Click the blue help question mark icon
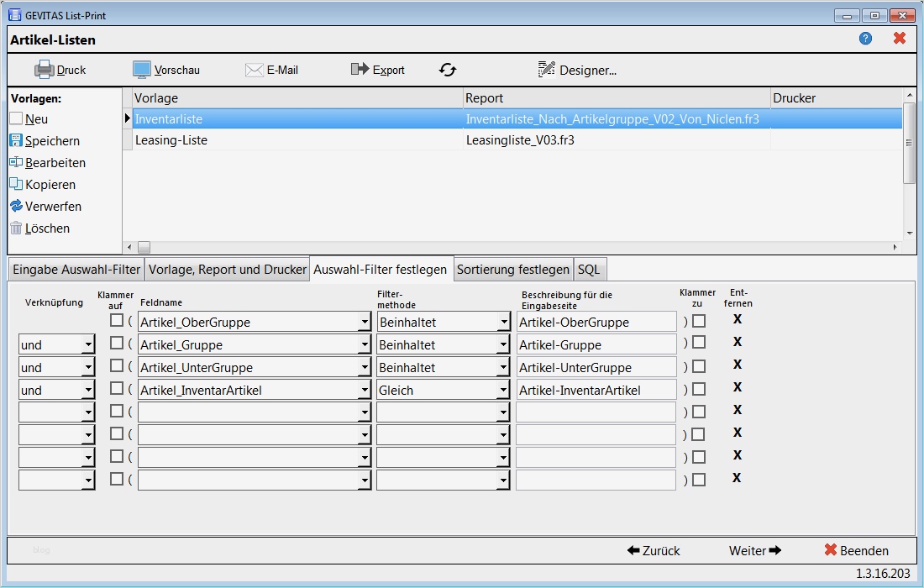 [865, 39]
